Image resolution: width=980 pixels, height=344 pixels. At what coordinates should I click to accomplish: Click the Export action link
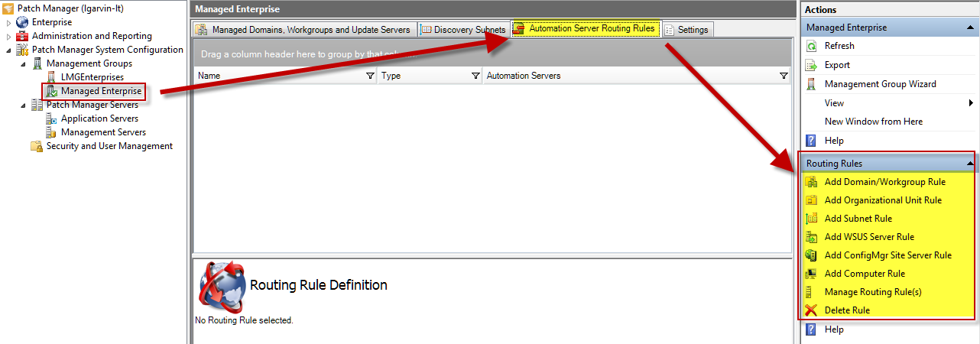[x=837, y=65]
